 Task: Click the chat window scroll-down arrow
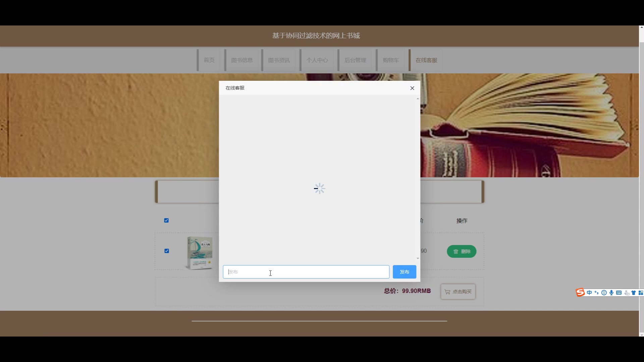coord(418,258)
